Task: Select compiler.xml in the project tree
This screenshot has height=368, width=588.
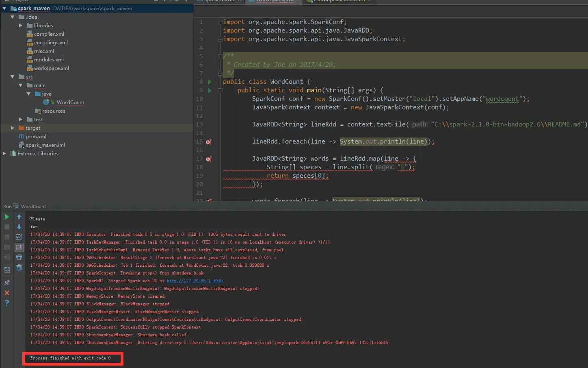Action: click(x=49, y=34)
